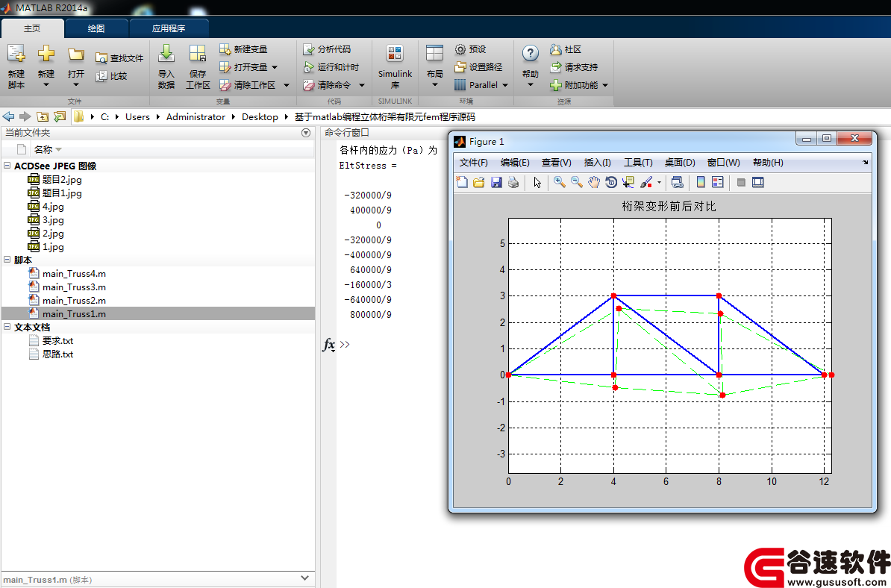This screenshot has height=588, width=891.
Task: Expand the Parallel dropdown
Action: 504,85
